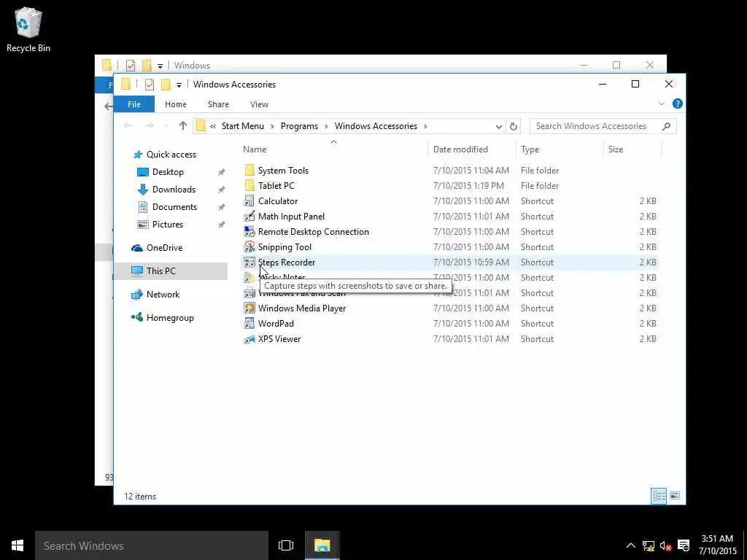Select the Snipping Tool file name
747x560 pixels.
coord(285,247)
